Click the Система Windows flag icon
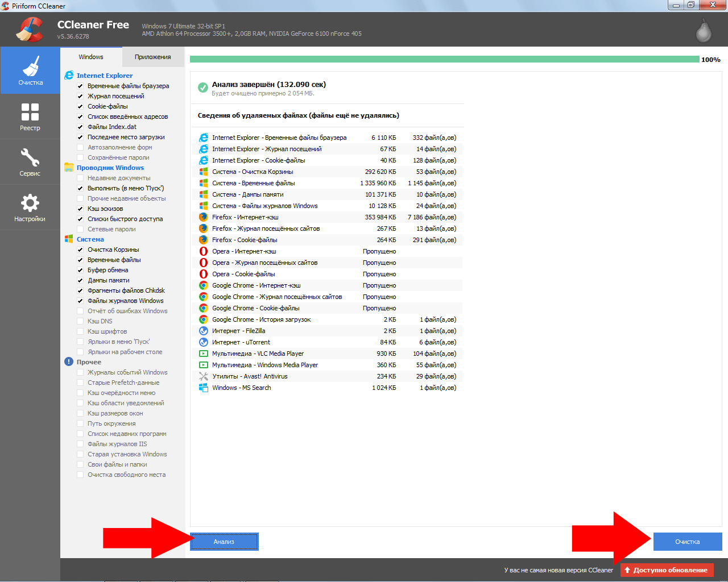Image resolution: width=728 pixels, height=582 pixels. click(69, 239)
